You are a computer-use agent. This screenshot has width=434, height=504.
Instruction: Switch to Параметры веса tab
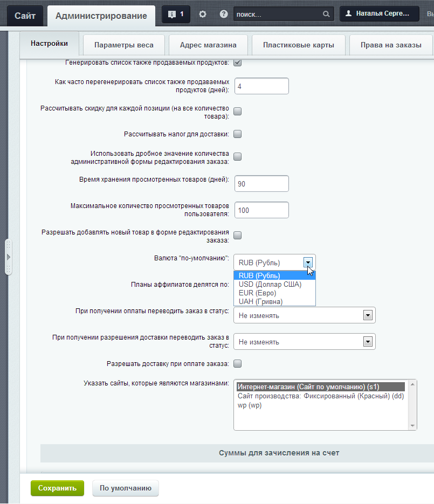pos(123,45)
